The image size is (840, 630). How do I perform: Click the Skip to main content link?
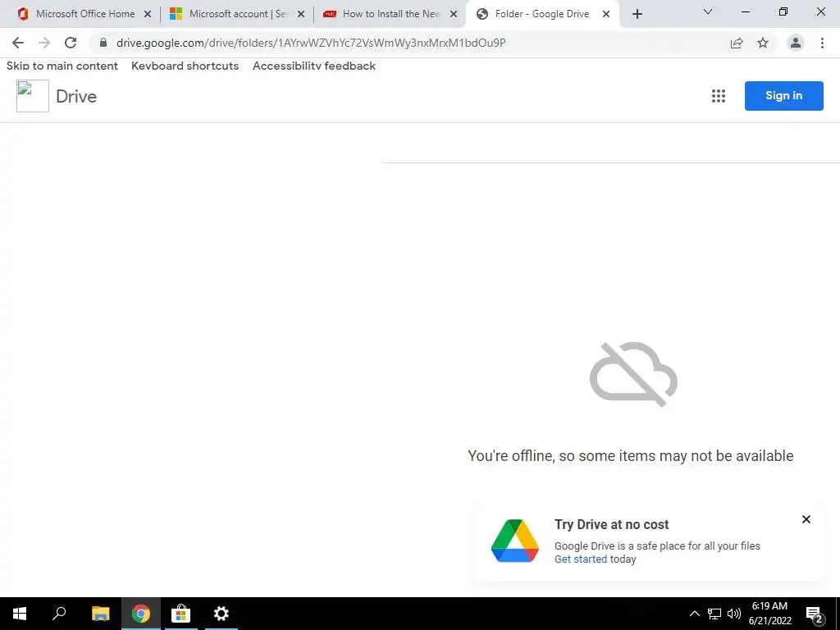[x=62, y=66]
